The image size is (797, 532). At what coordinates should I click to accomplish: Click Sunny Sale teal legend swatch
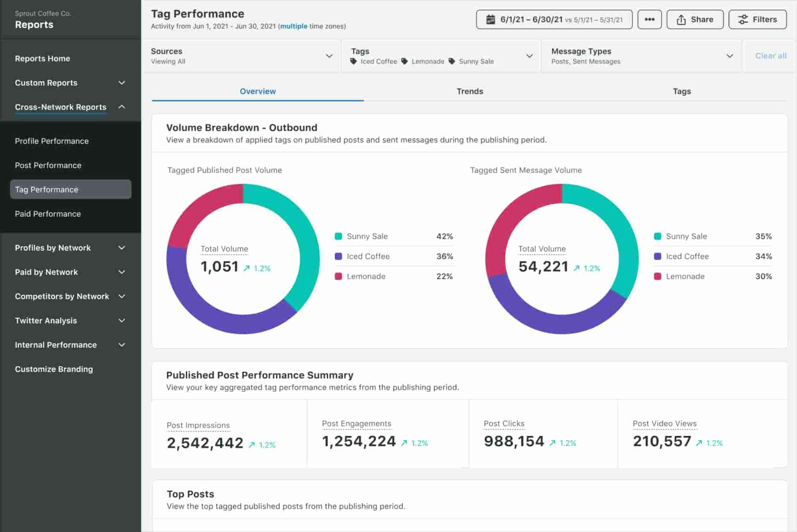tap(338, 236)
